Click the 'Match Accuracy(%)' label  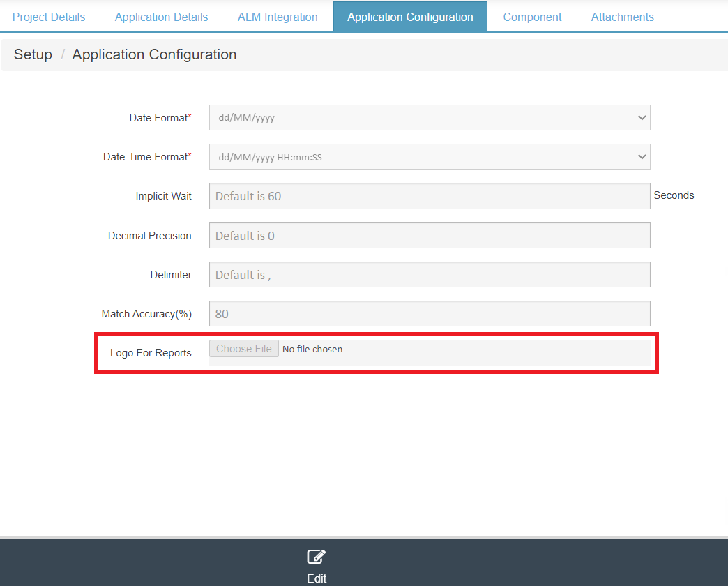(146, 314)
